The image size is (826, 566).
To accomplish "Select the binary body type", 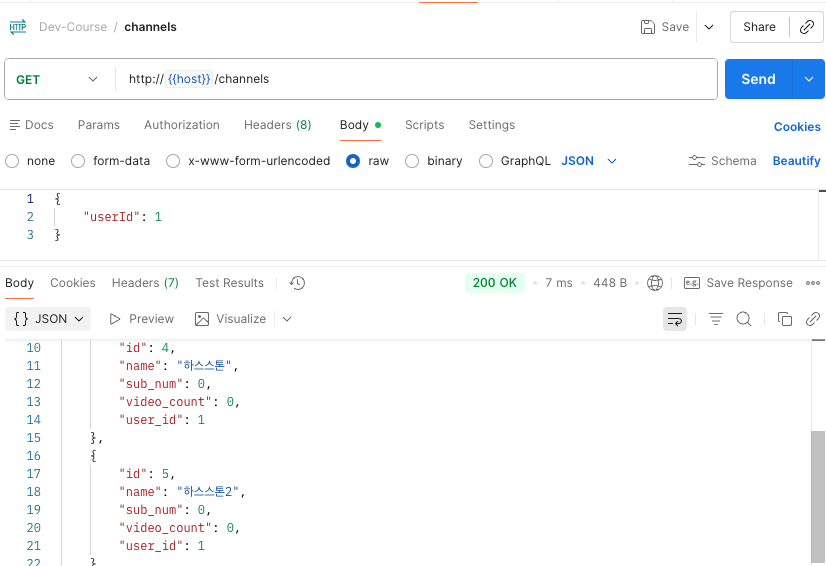I will (412, 161).
